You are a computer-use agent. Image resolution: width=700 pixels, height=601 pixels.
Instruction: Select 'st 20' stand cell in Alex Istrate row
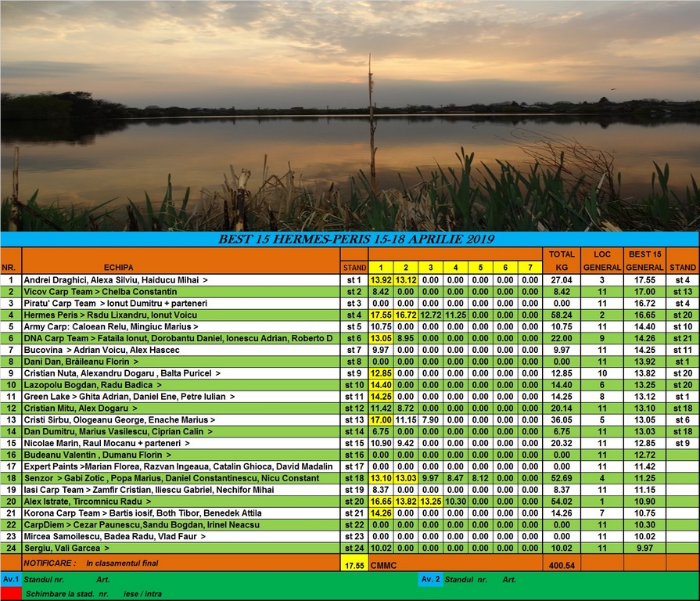[354, 501]
